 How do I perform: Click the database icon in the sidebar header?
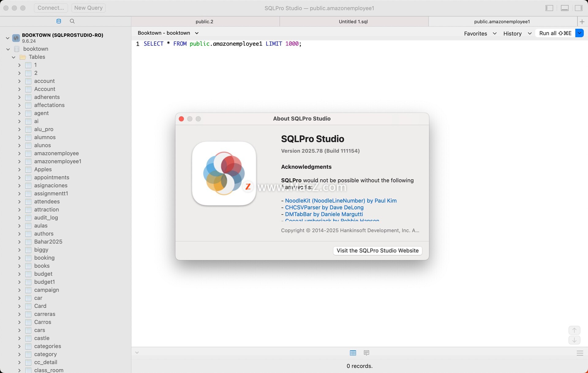click(59, 21)
